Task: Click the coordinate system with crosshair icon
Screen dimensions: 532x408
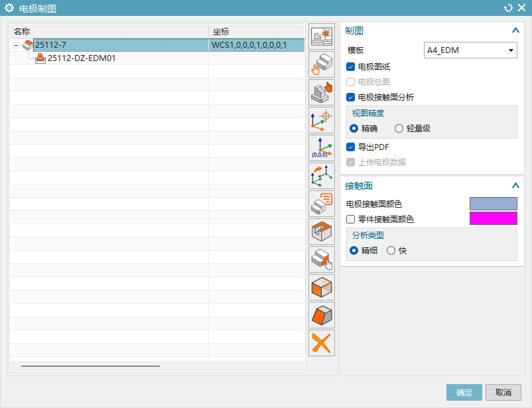Action: [322, 120]
